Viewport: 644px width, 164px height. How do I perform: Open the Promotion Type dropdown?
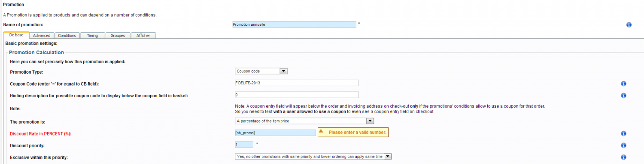(261, 71)
